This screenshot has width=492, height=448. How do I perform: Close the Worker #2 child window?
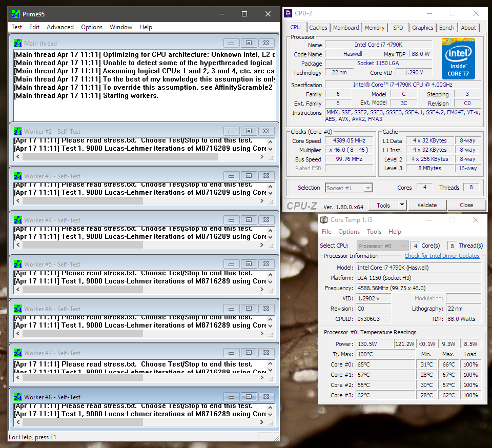266,131
